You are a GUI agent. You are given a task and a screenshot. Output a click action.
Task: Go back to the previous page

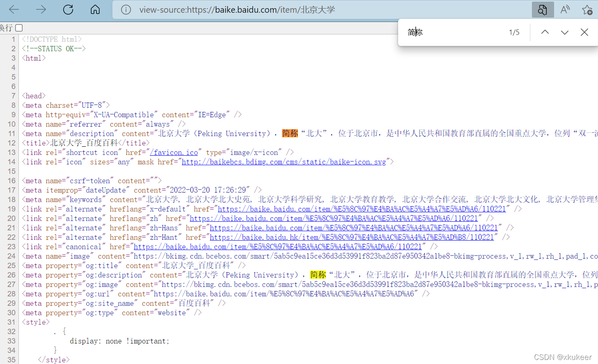[14, 9]
